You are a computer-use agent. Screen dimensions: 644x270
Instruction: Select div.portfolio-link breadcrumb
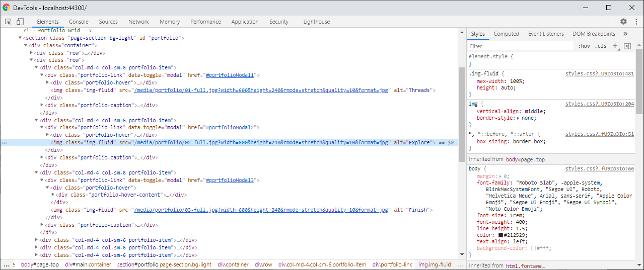tap(392, 264)
